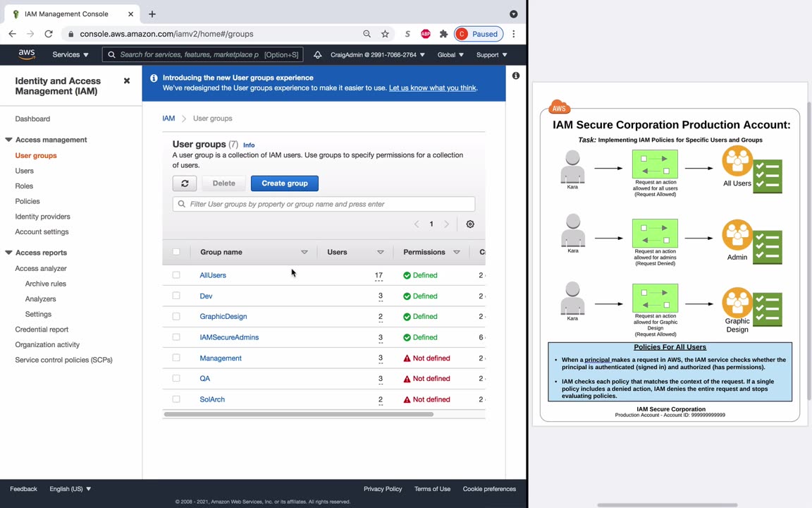
Task: Open the notifications bell icon
Action: point(317,54)
